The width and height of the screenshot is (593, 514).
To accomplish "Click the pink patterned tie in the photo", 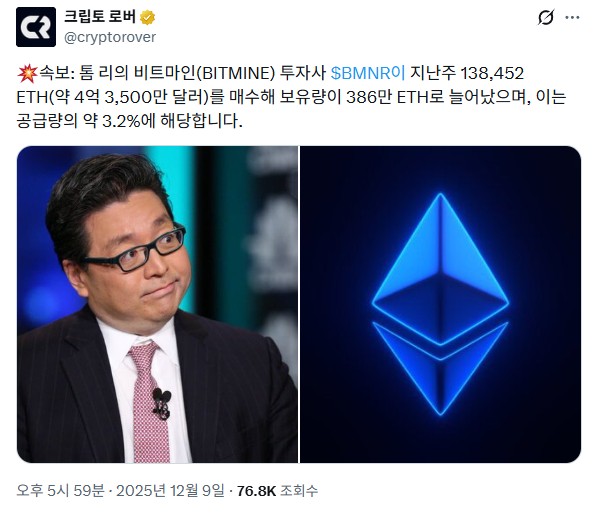I will [148, 403].
